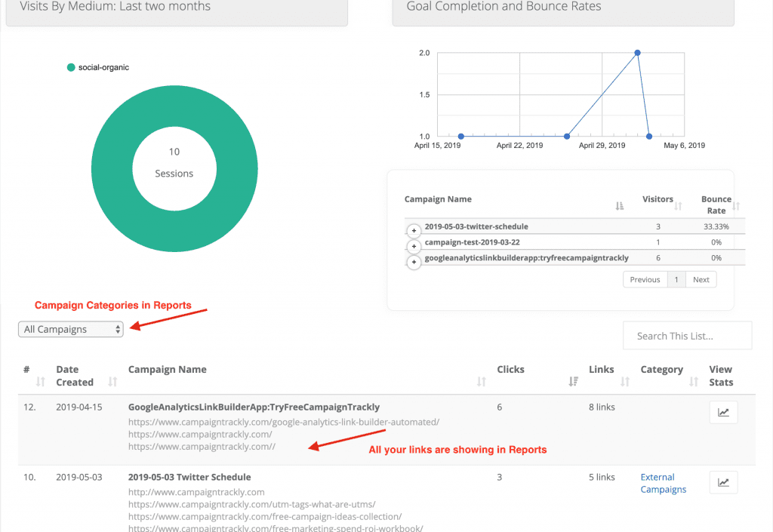This screenshot has width=773, height=532.
Task: Sort list by Category column
Action: coord(694,381)
